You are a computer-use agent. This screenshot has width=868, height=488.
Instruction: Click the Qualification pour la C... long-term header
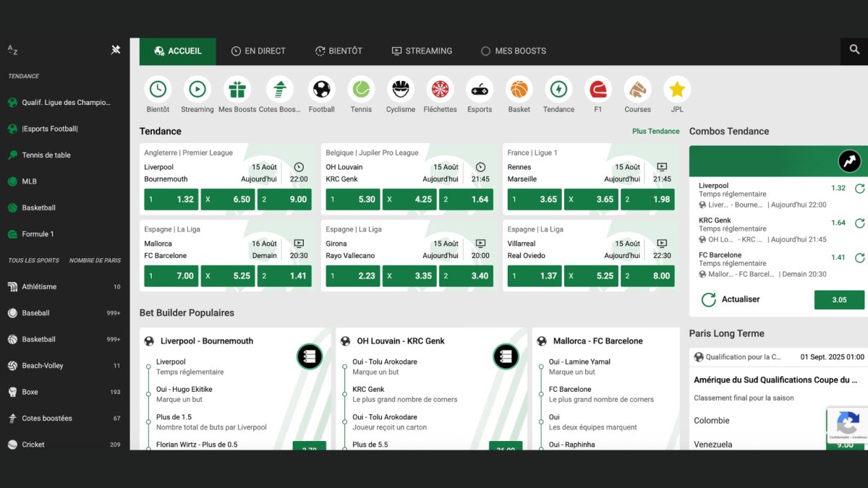778,357
